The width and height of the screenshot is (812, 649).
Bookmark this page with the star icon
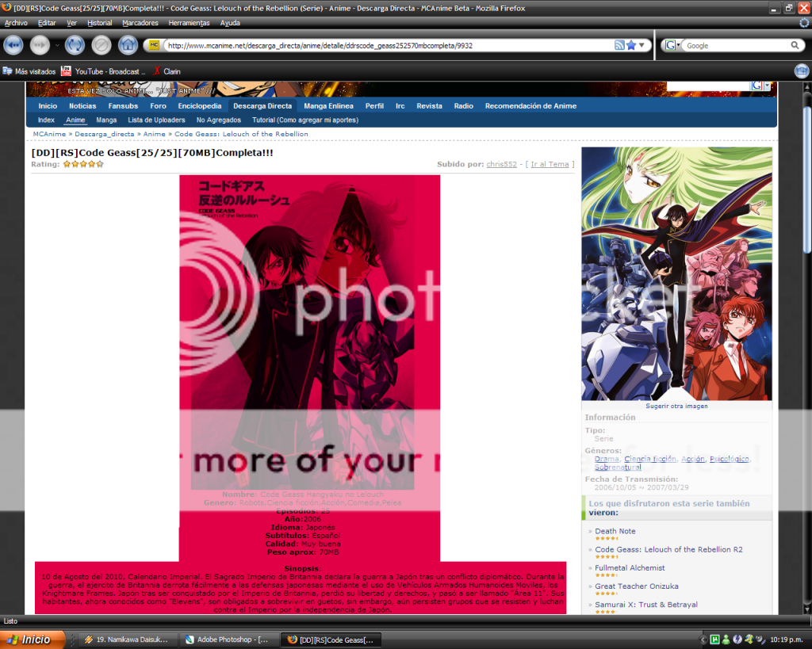tap(630, 45)
